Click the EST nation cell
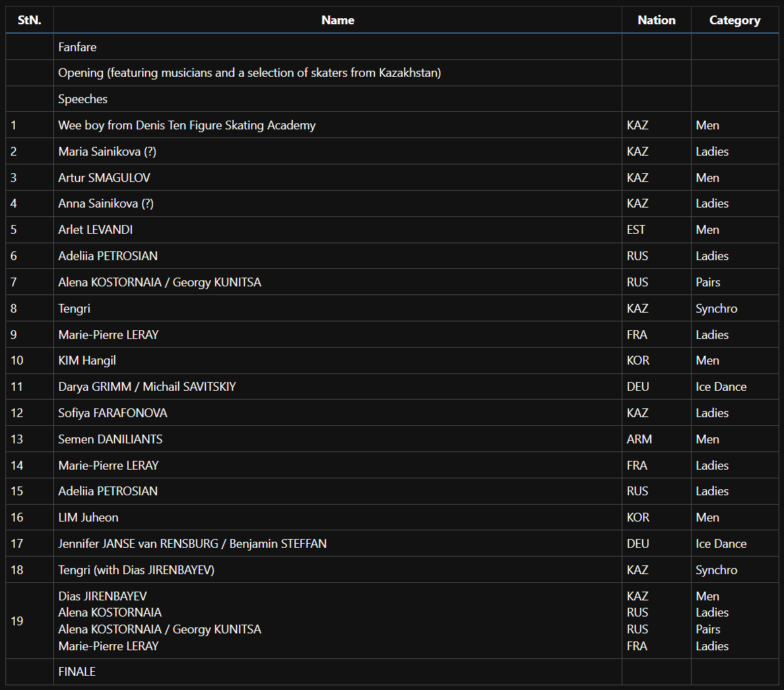This screenshot has width=784, height=690. 636,230
